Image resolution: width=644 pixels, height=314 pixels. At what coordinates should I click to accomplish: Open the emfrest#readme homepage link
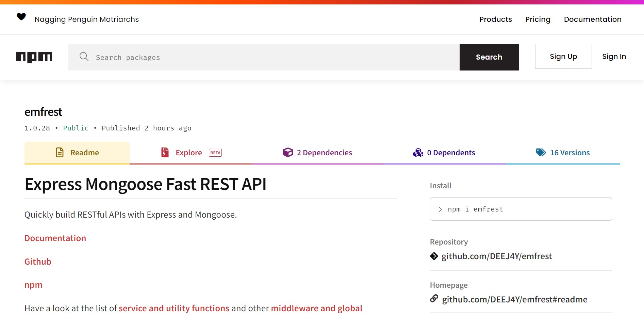click(x=515, y=299)
